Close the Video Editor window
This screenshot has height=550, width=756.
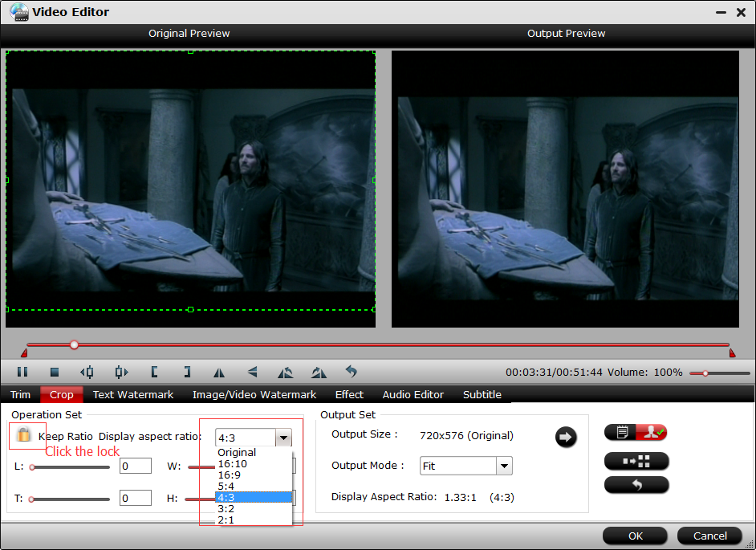pos(741,13)
